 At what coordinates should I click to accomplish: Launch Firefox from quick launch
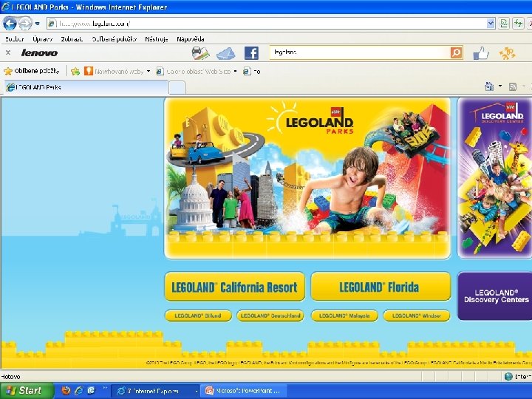click(x=66, y=391)
